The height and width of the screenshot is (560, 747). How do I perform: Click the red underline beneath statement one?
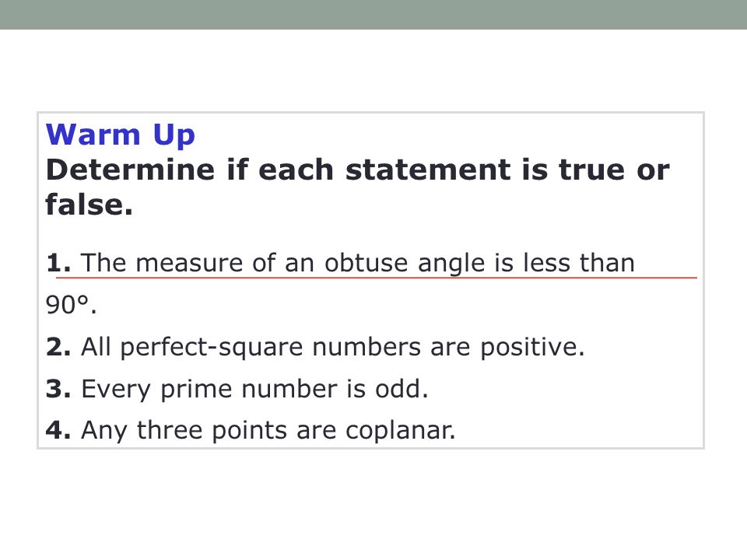pyautogui.click(x=377, y=277)
